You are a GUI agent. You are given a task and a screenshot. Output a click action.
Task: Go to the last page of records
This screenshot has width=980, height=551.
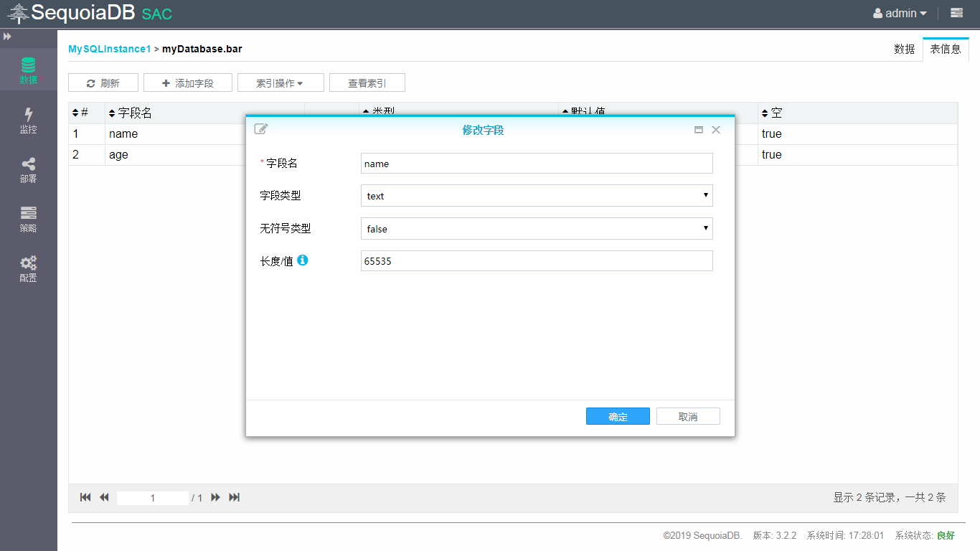pyautogui.click(x=234, y=497)
